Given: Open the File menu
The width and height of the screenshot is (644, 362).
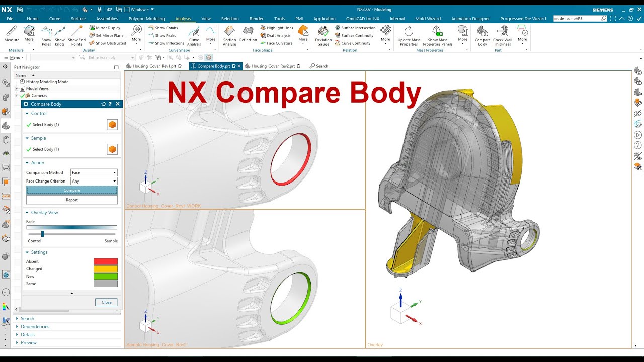Looking at the screenshot, I should pyautogui.click(x=10, y=19).
